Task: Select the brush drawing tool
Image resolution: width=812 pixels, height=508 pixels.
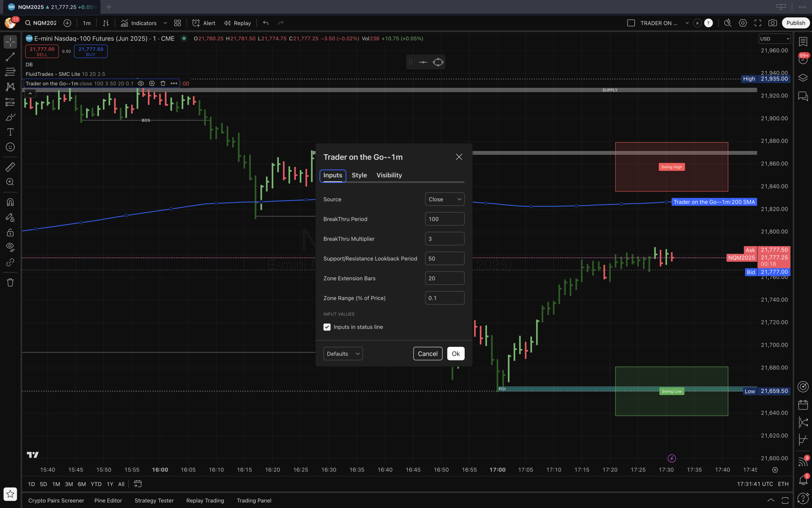Action: pyautogui.click(x=10, y=117)
